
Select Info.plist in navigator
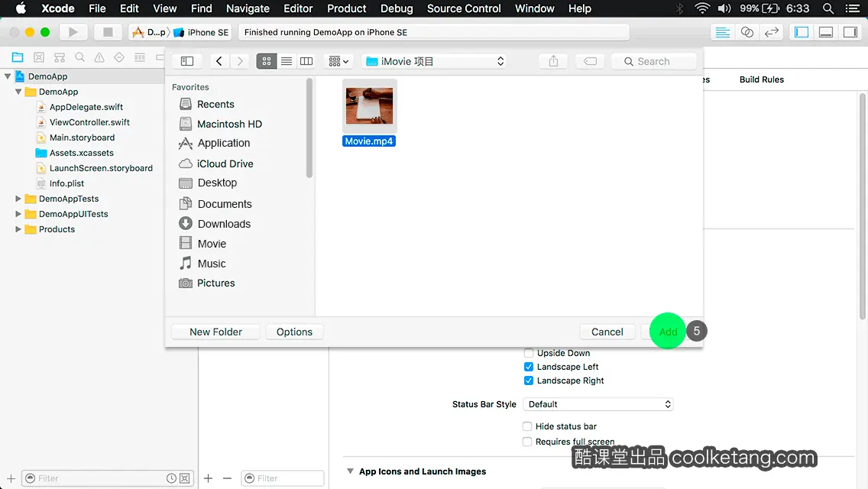pyautogui.click(x=66, y=183)
